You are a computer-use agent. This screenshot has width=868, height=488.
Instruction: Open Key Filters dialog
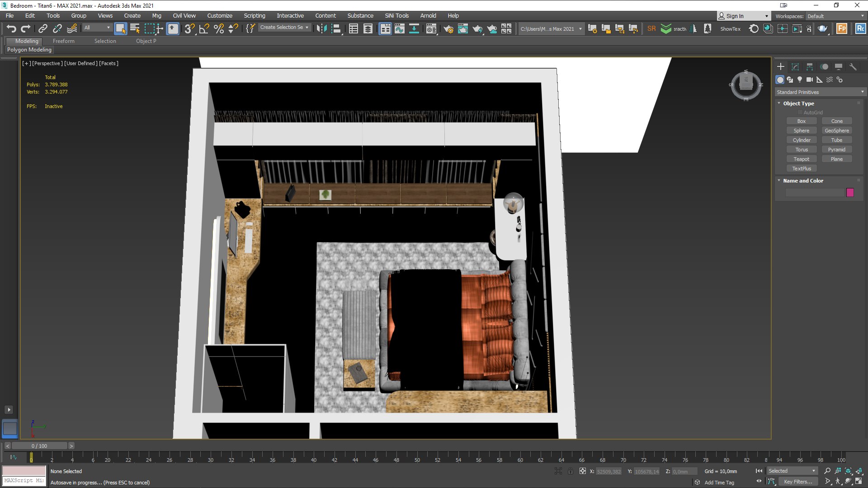click(797, 482)
